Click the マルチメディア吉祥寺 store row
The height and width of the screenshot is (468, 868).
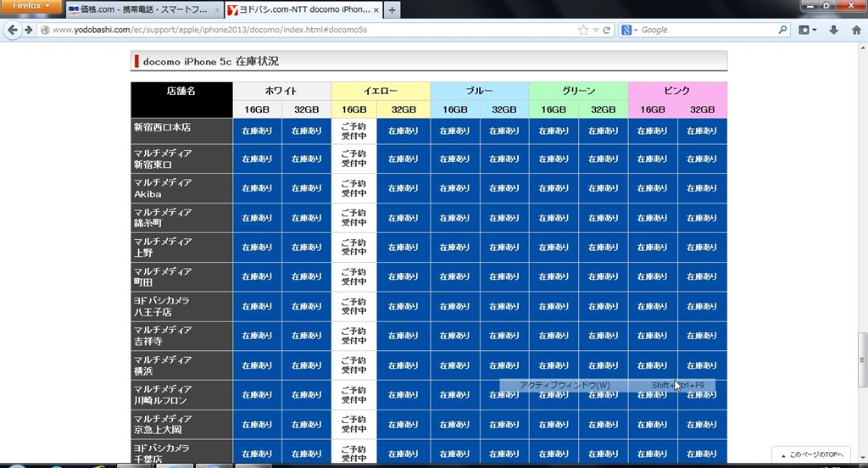click(x=181, y=336)
